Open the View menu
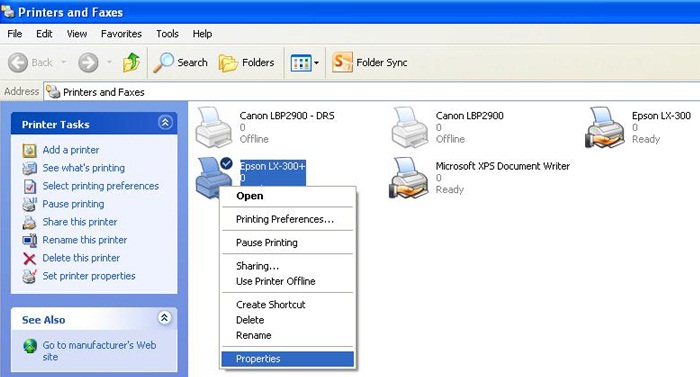700x377 pixels. 77,34
